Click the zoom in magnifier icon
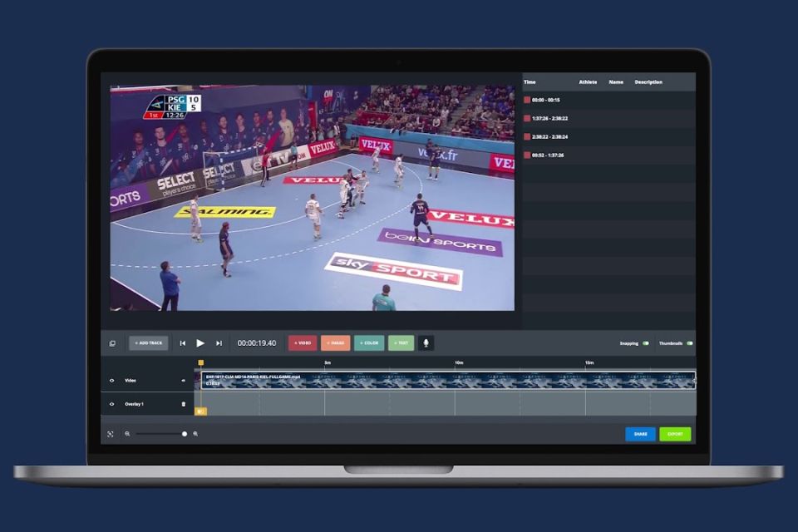The image size is (798, 532). [x=195, y=434]
